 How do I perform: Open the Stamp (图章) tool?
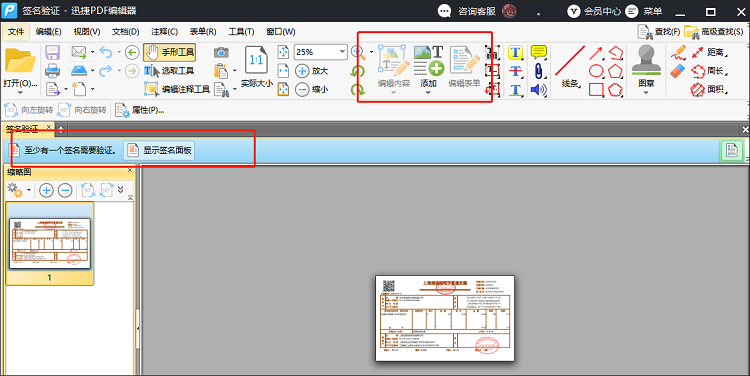pos(646,66)
